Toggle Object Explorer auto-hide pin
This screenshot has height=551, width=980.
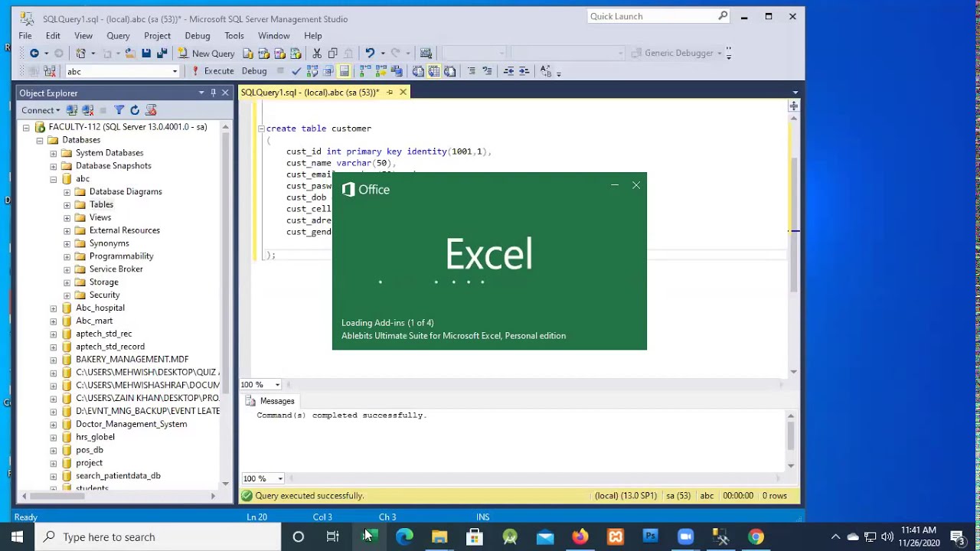(x=213, y=93)
